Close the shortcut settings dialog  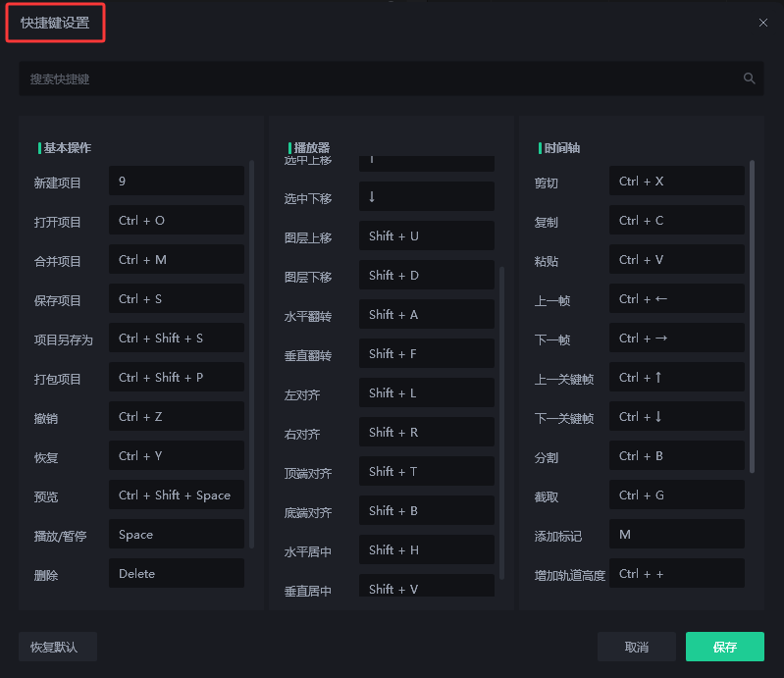pos(762,23)
